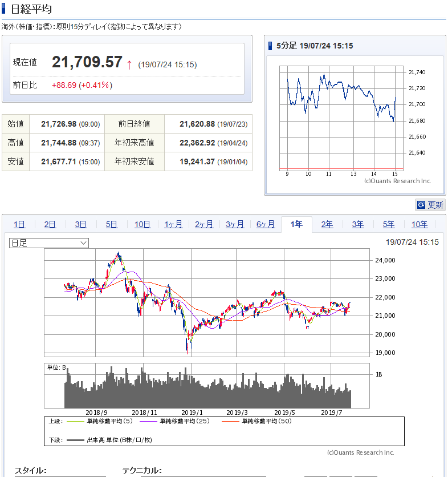
Task: Click the one-year candlestick price chart
Action: coord(207,302)
